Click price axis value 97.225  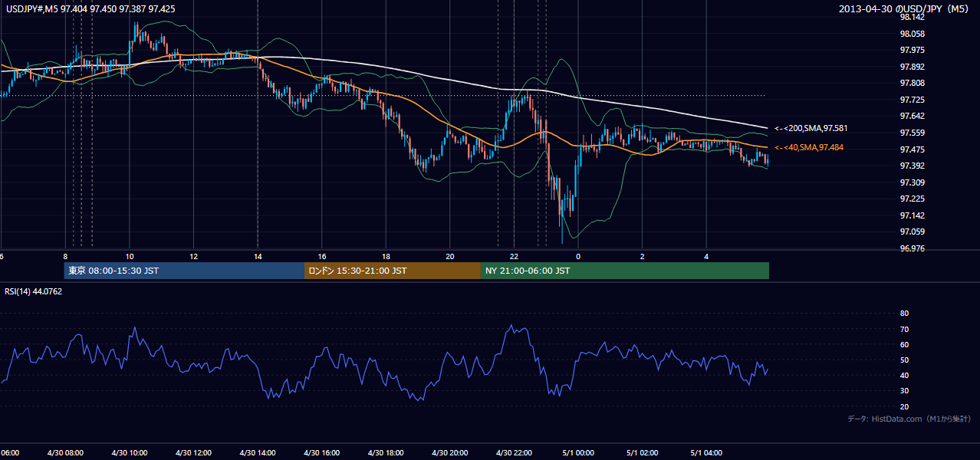coord(912,199)
